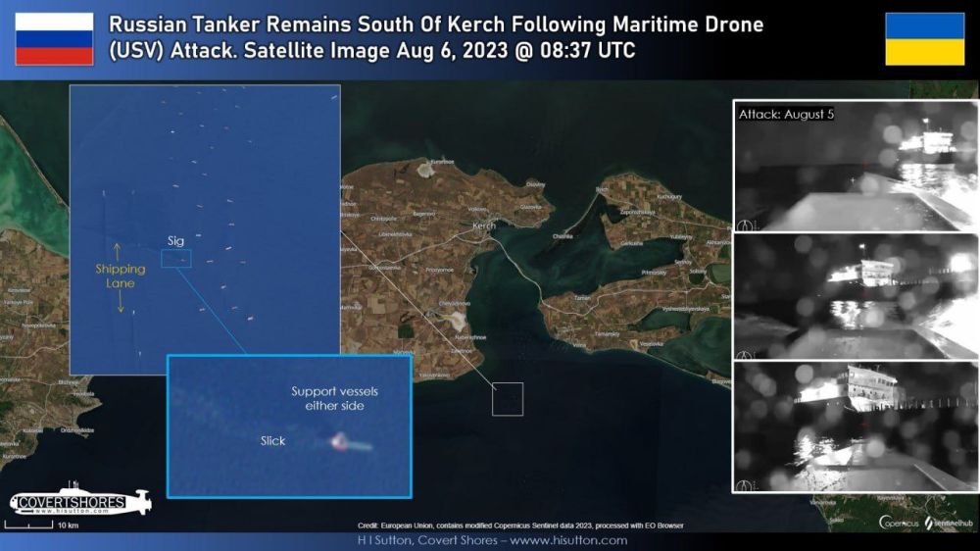Open the middle attack footage thumbnail
The image size is (980, 551).
pyautogui.click(x=856, y=296)
